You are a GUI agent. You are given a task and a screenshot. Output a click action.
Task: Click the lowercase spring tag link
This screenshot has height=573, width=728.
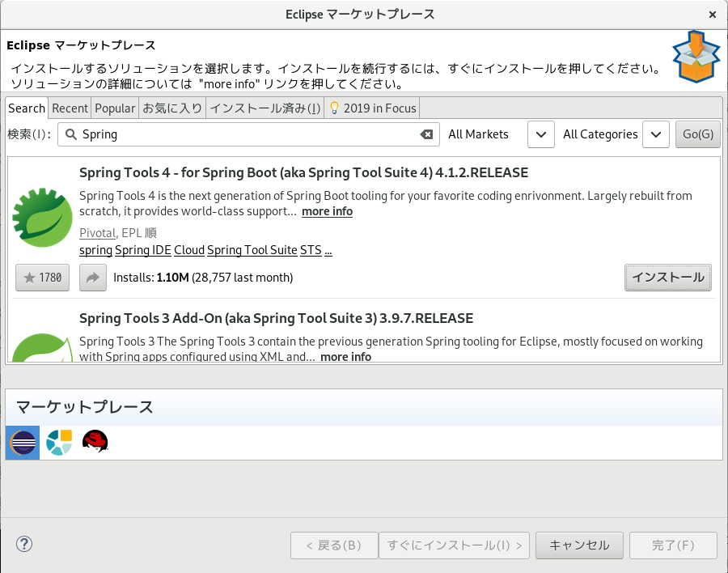tap(95, 250)
